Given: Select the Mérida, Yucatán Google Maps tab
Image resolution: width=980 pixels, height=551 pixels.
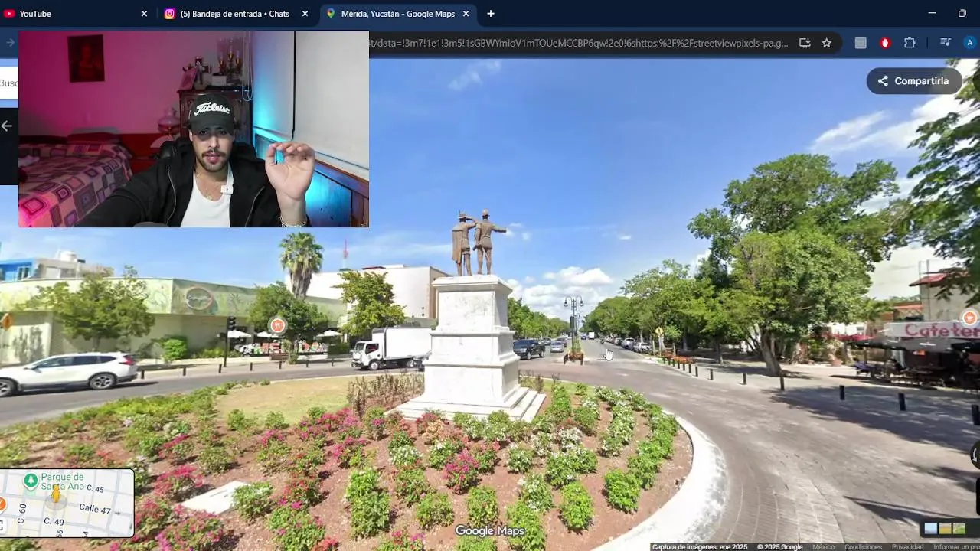Looking at the screenshot, I should (x=397, y=14).
